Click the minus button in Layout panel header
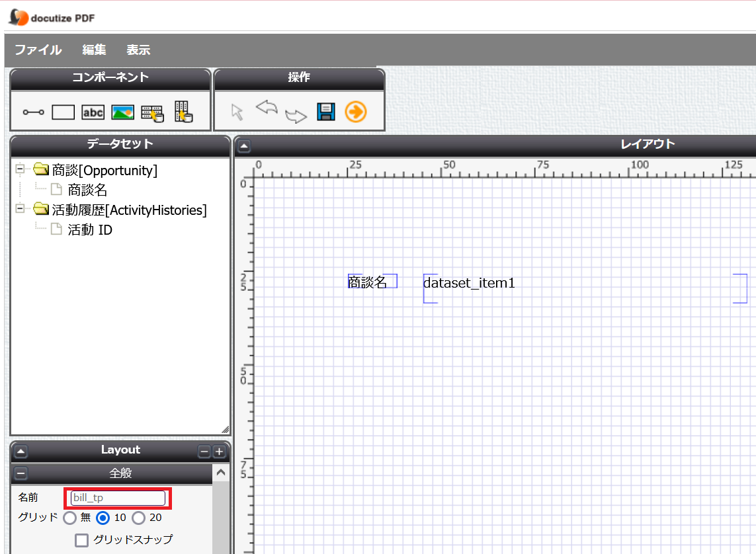 point(204,452)
